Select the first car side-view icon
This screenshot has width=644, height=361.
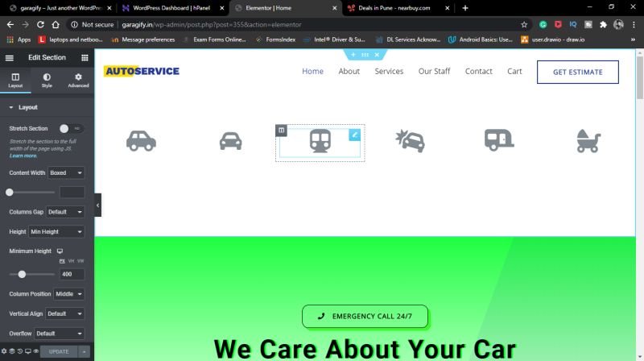pos(141,141)
